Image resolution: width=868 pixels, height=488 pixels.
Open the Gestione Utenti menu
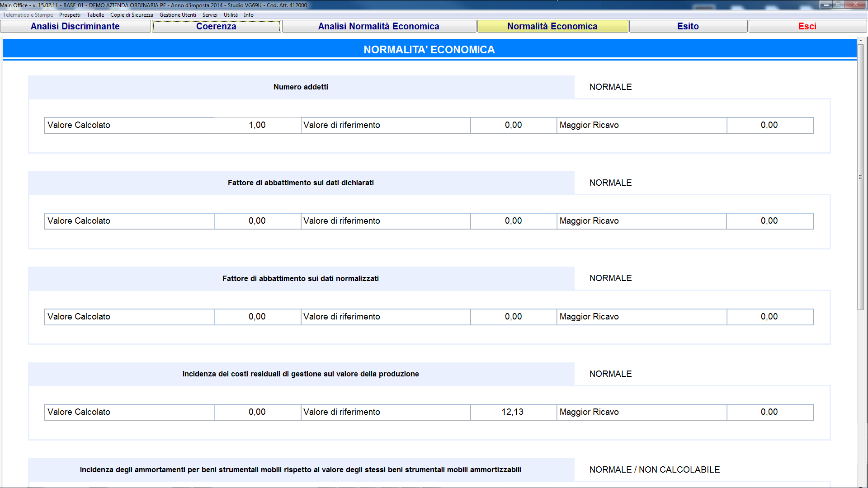coord(178,15)
